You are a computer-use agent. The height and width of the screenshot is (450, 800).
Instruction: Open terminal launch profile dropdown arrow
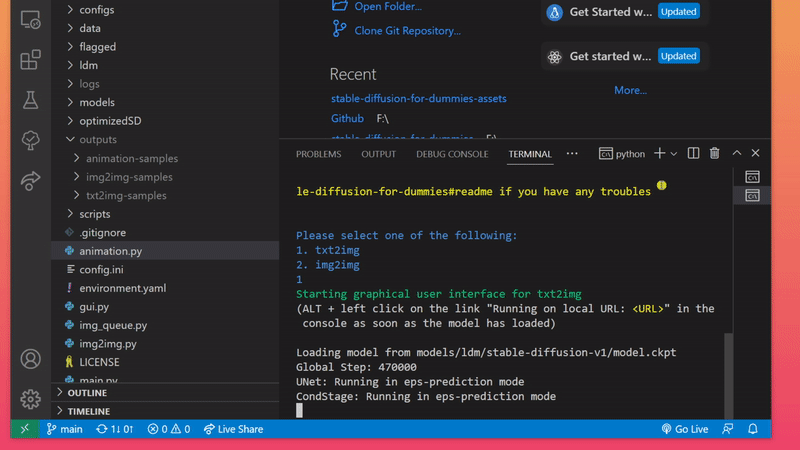tap(674, 154)
